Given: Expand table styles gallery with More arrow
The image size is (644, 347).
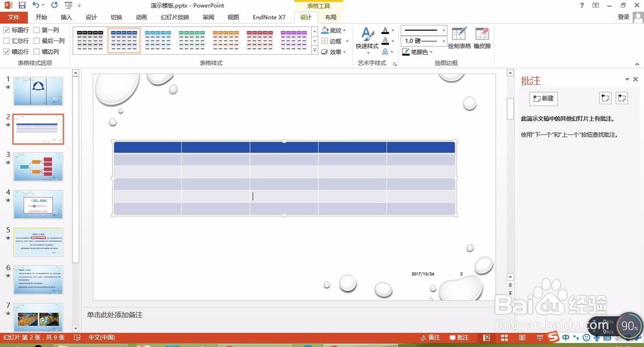Looking at the screenshot, I should click(315, 51).
